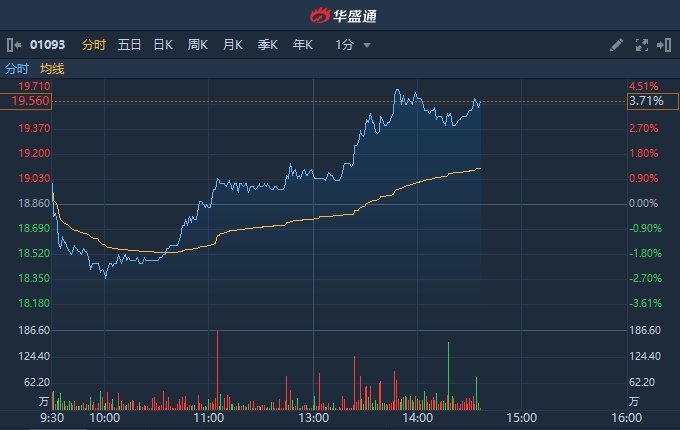
Task: Switch to the 五日 tab
Action: [x=129, y=45]
